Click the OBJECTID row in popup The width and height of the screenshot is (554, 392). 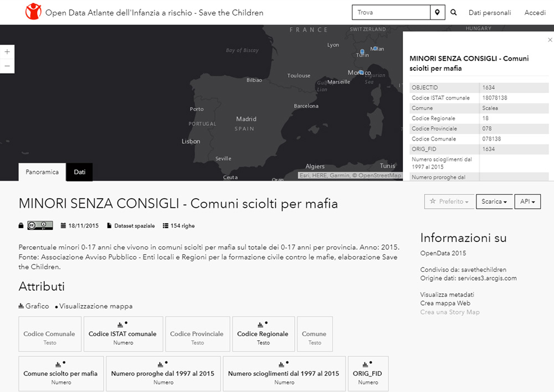[x=479, y=87]
